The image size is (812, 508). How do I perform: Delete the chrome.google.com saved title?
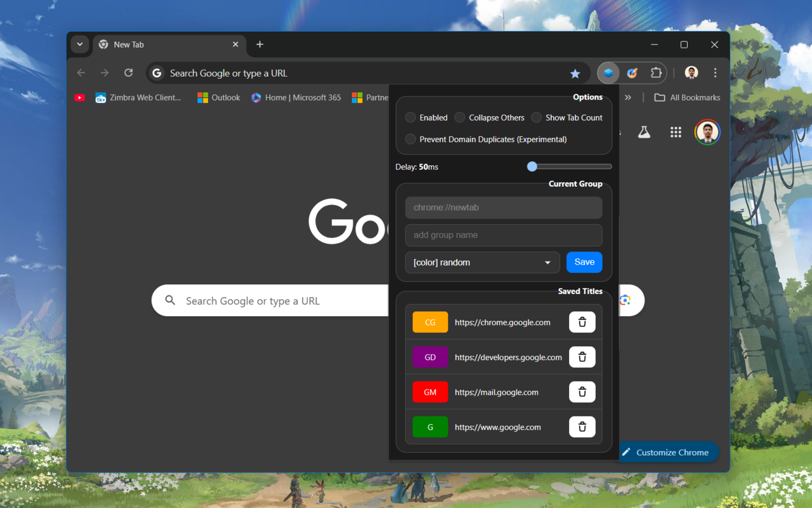pyautogui.click(x=582, y=322)
